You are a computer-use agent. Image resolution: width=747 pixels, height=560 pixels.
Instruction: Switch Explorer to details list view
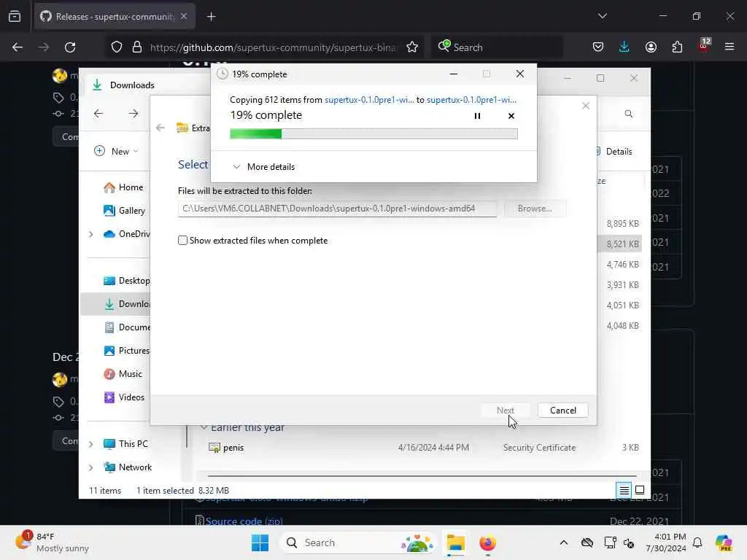coord(624,490)
